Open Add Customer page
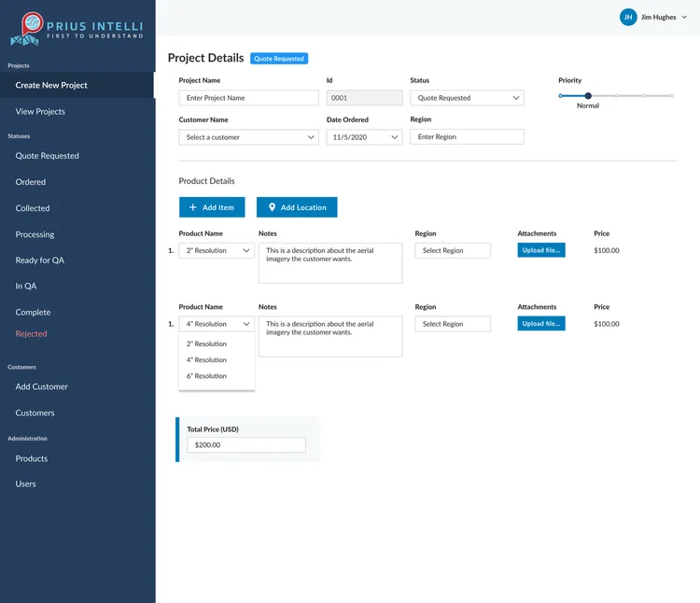 click(41, 387)
